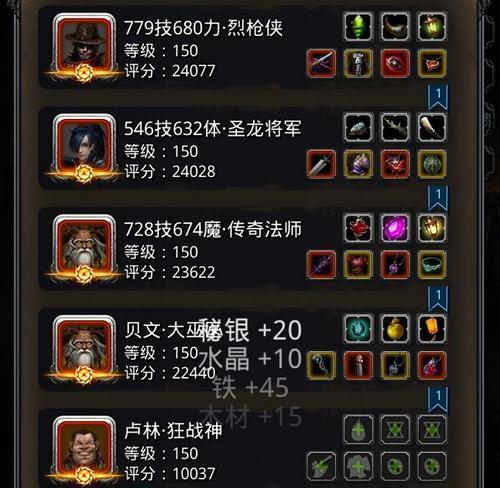Select the empty armor slot of 狂战神

point(358,466)
